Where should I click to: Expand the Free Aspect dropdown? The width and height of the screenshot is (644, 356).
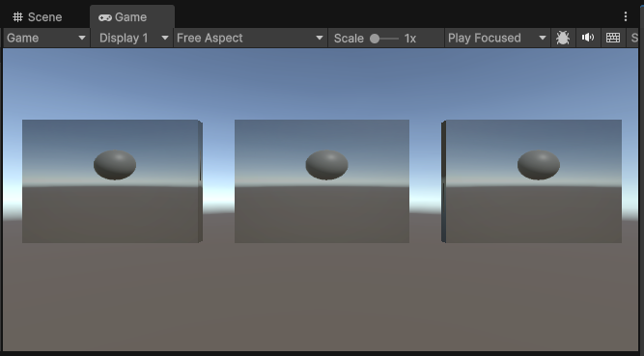click(x=250, y=39)
